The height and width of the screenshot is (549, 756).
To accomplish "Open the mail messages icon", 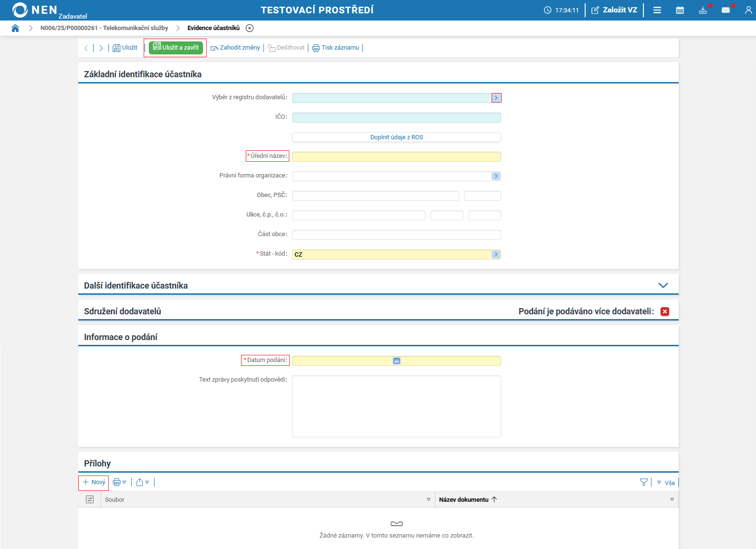I will click(725, 10).
